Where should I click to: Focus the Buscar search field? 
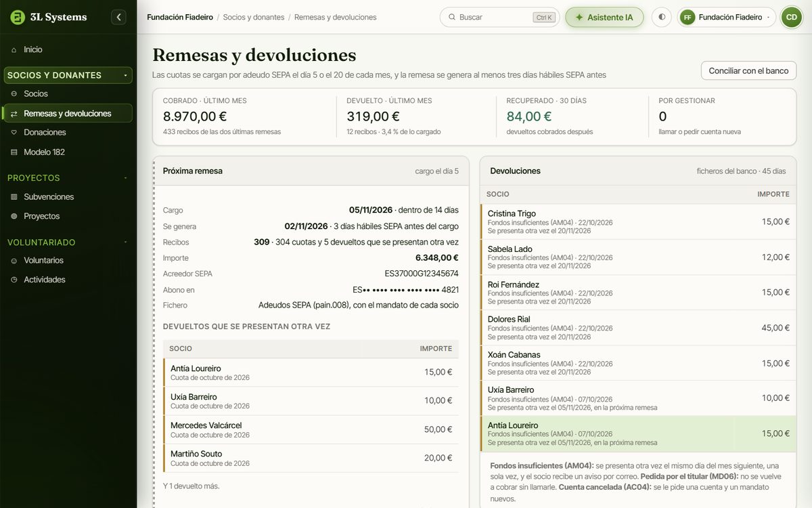499,17
